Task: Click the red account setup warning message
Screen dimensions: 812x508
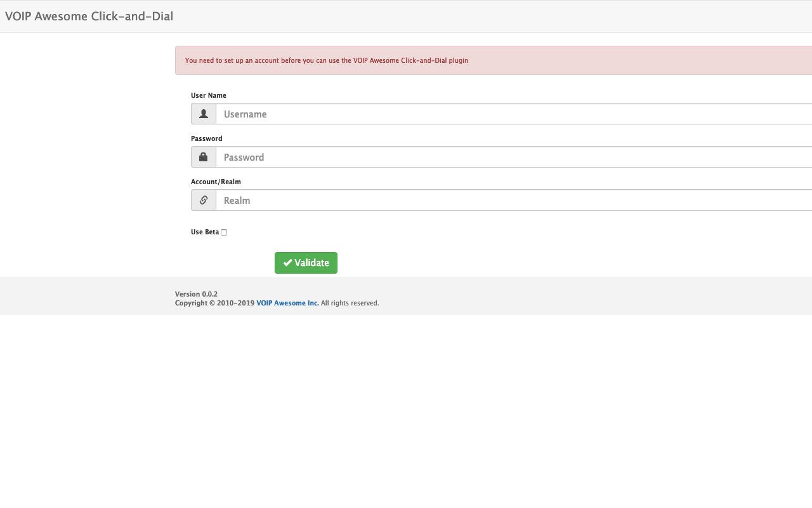Action: point(494,60)
